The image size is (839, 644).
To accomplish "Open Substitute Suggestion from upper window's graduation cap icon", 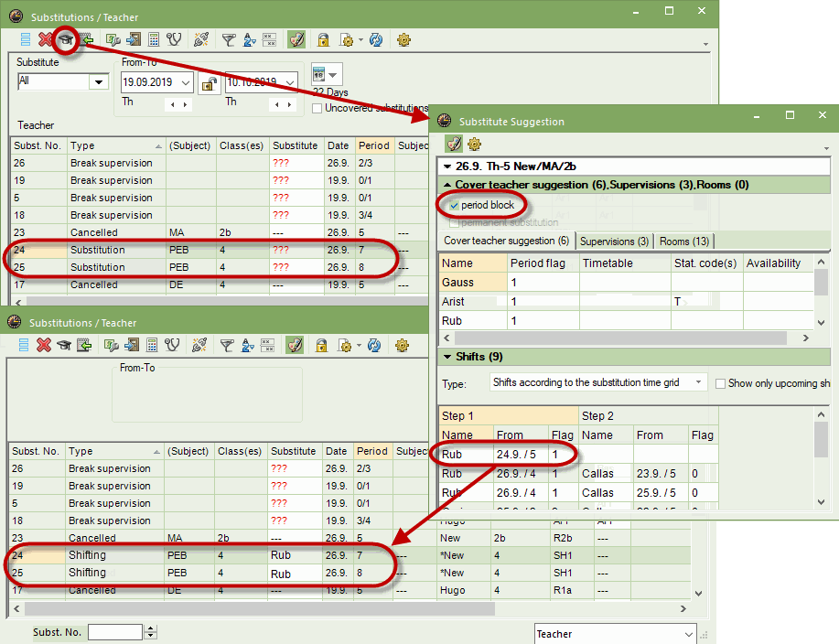I will point(66,40).
